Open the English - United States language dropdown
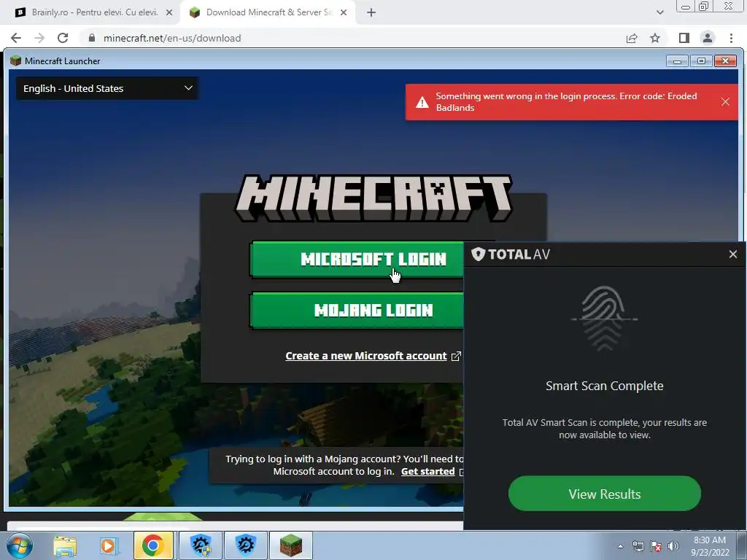 (x=108, y=88)
